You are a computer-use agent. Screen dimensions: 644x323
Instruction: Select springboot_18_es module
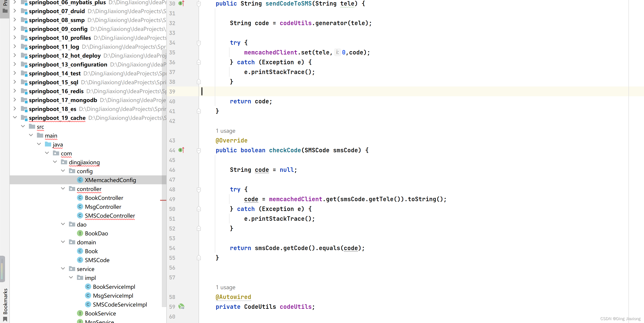(x=52, y=109)
